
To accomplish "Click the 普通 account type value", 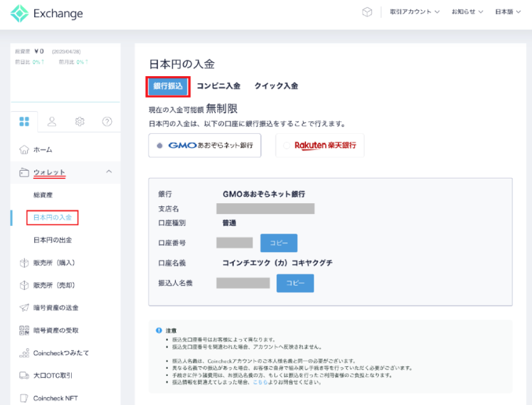I will click(229, 223).
